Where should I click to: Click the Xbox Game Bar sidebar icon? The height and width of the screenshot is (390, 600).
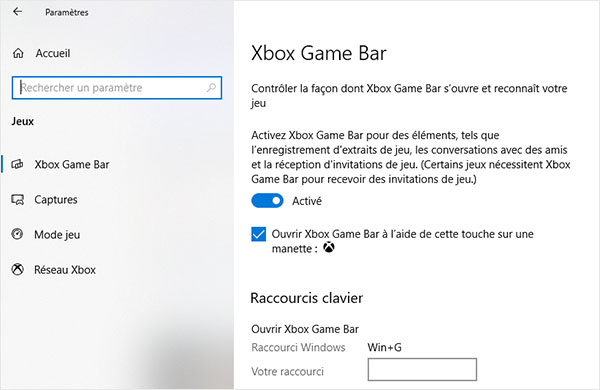tap(17, 165)
